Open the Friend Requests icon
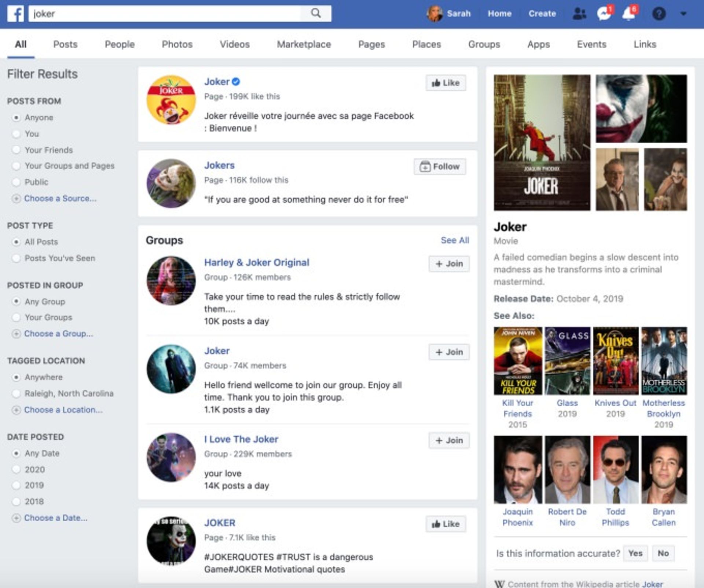Image resolution: width=704 pixels, height=588 pixels. click(x=579, y=14)
